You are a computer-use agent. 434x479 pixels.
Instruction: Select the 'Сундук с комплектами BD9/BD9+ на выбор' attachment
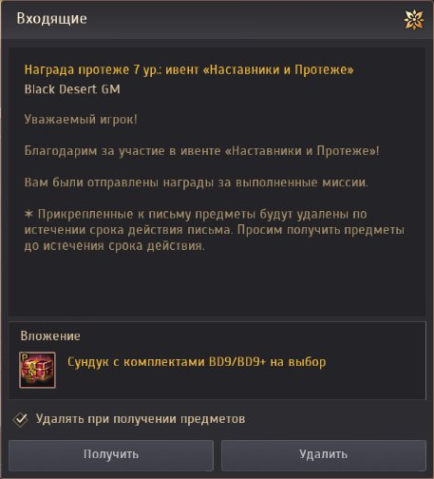point(197,362)
